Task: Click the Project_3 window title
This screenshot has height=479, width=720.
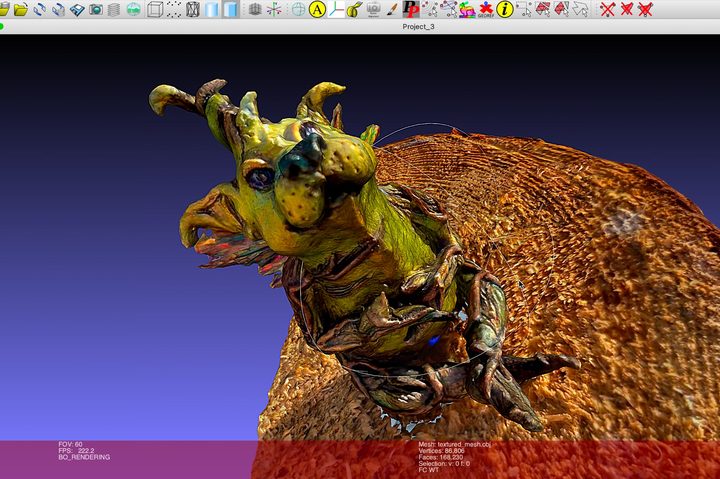Action: click(x=418, y=27)
